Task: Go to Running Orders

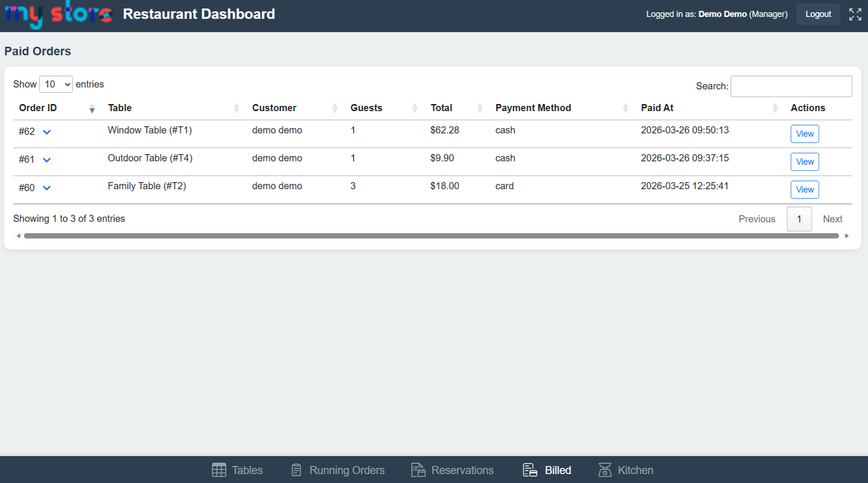Action: pyautogui.click(x=337, y=470)
